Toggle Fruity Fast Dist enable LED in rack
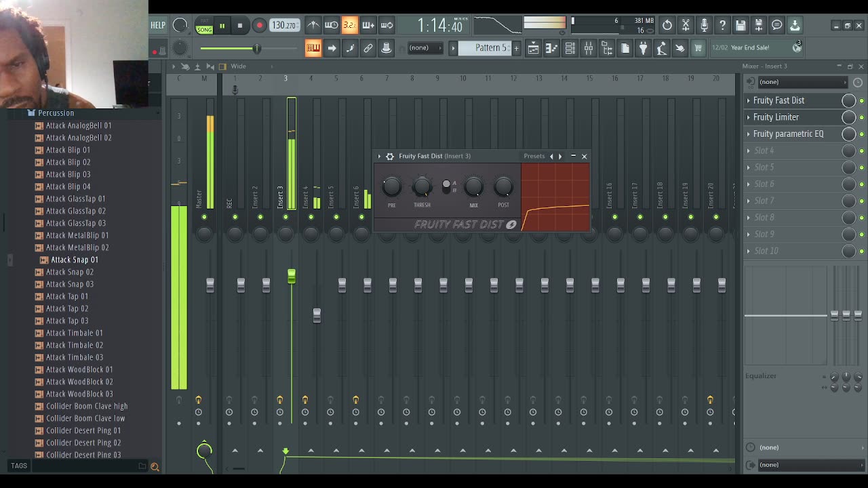868x488 pixels. (862, 100)
